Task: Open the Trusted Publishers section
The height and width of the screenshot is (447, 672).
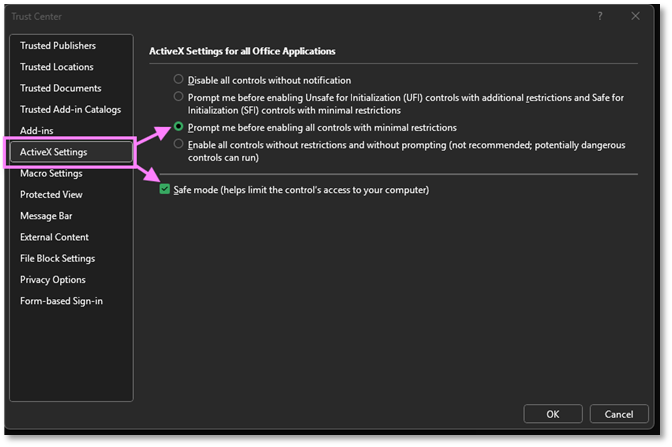Action: 58,46
